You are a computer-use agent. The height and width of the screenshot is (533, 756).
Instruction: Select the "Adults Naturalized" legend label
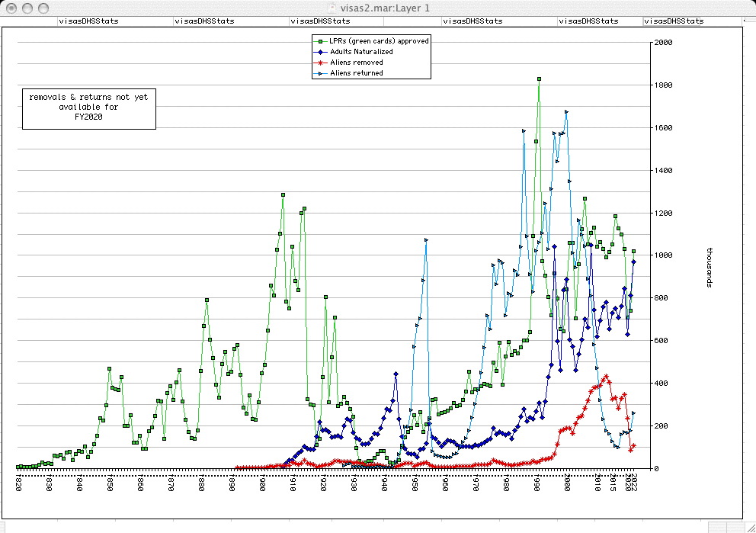361,52
